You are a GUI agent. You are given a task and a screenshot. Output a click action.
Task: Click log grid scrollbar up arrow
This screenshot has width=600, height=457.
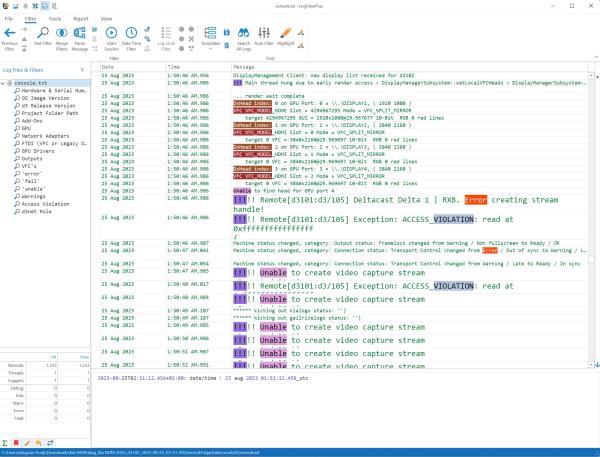click(591, 76)
